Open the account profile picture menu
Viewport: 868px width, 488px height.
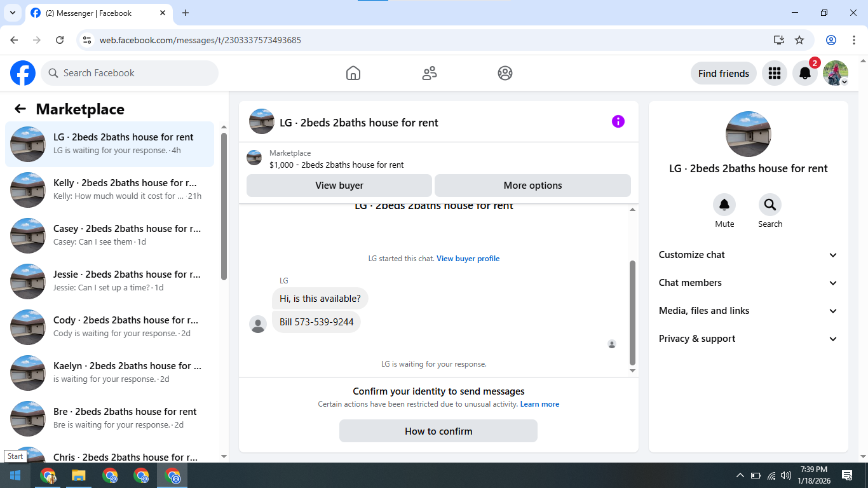click(x=836, y=73)
